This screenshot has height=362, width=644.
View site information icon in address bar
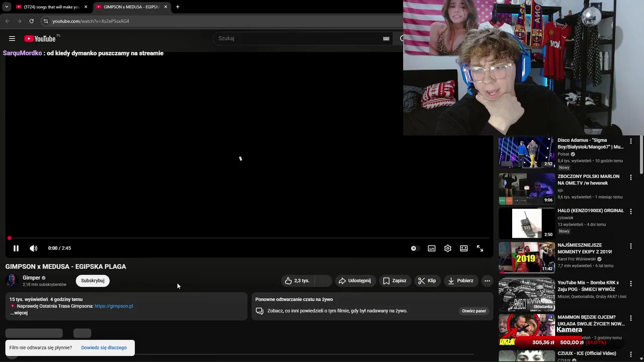pos(45,21)
